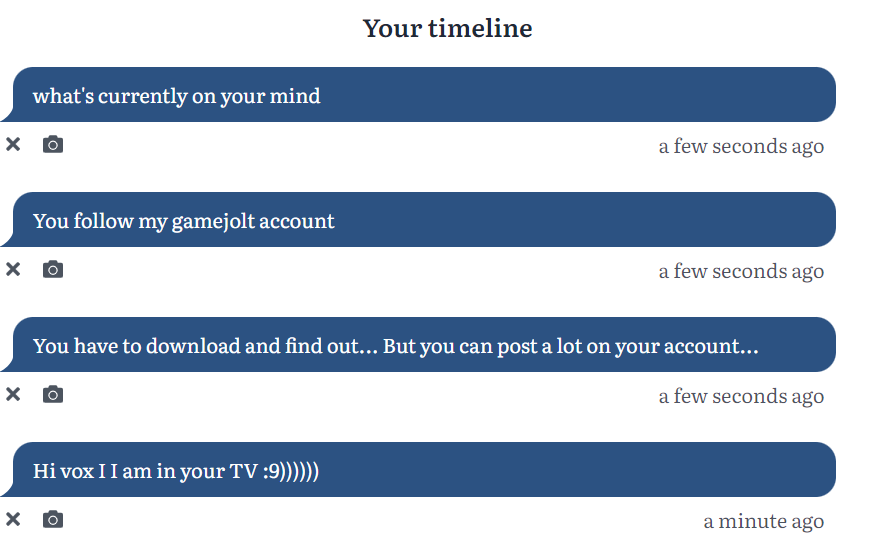The image size is (878, 554).
Task: Delete the "You have to download" post
Action: pyautogui.click(x=13, y=394)
